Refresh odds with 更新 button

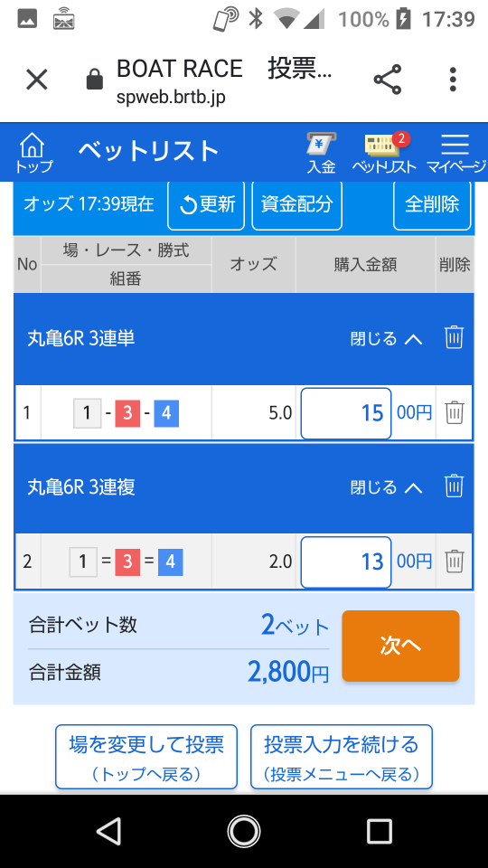(x=206, y=205)
